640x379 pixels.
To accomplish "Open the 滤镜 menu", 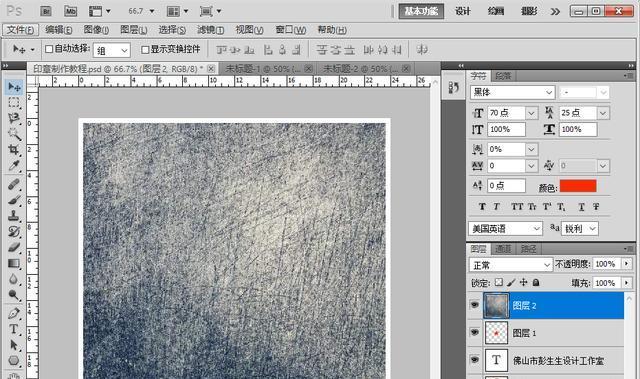I will 210,30.
